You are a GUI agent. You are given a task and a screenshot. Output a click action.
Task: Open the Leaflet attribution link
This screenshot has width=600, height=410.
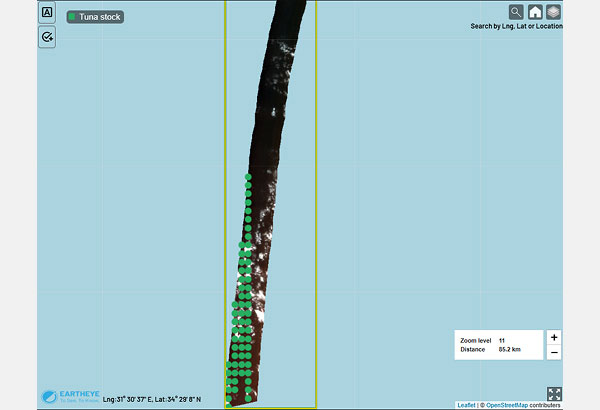466,405
